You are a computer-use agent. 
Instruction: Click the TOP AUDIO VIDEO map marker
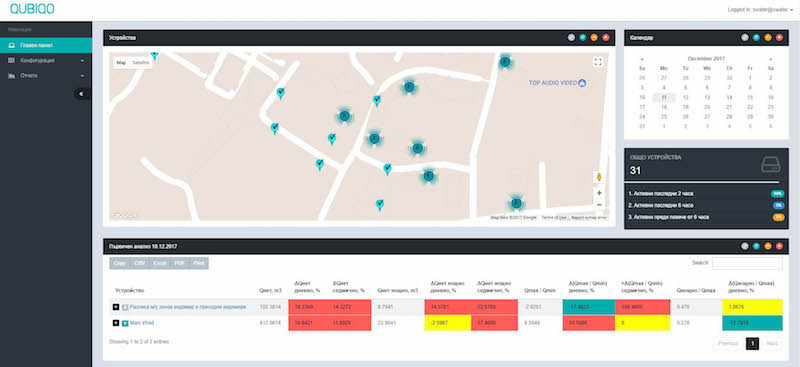coord(582,83)
